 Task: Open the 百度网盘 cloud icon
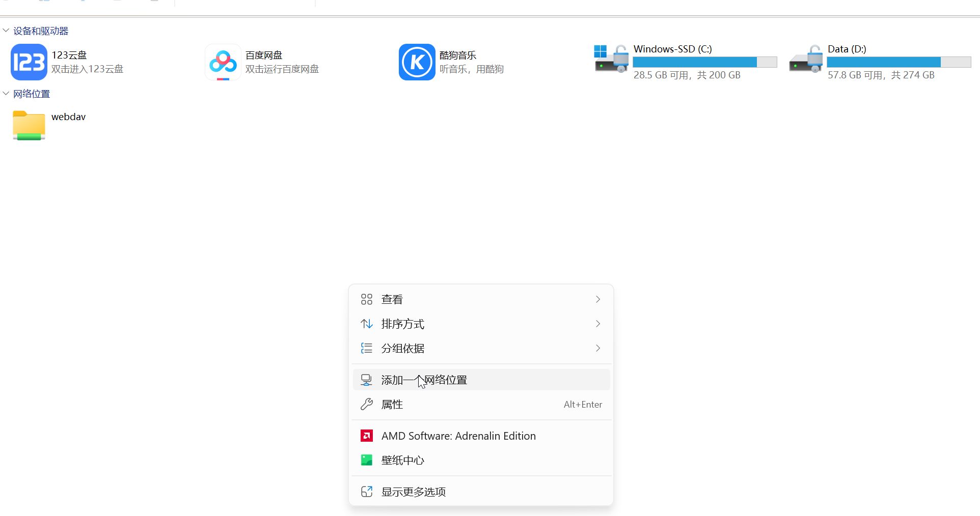coord(223,62)
